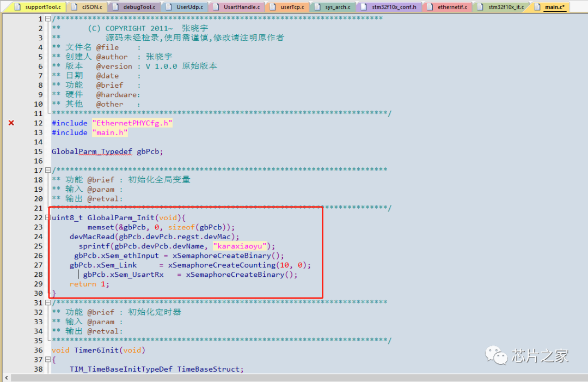Collapse the comment block starting at line 31
Image resolution: width=588 pixels, height=382 pixels.
pyautogui.click(x=47, y=302)
